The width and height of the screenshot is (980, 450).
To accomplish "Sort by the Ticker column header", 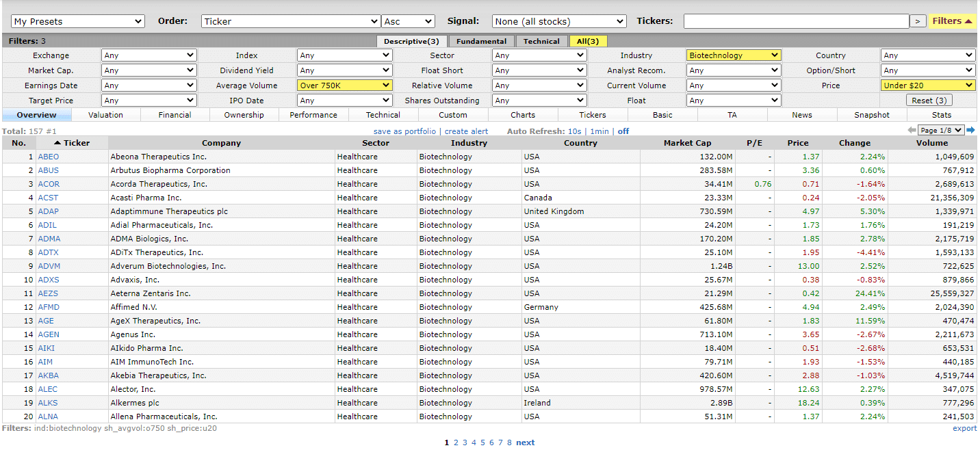I will point(72,143).
